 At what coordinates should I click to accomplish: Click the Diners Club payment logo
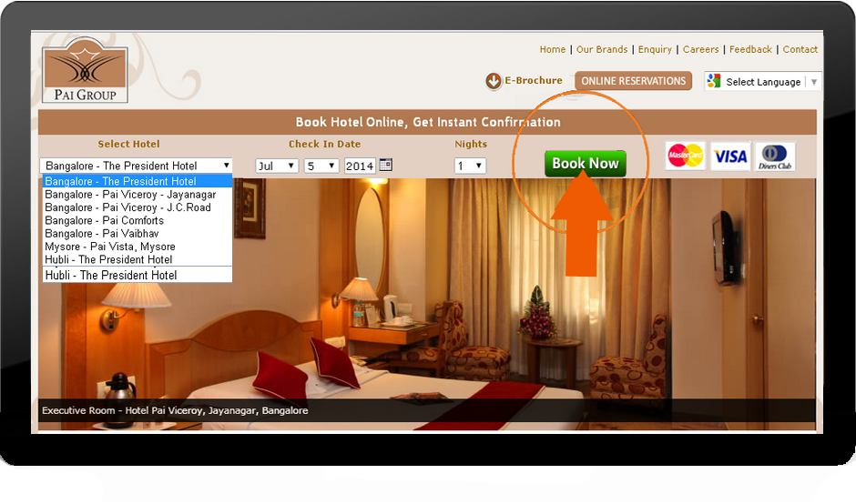point(775,156)
